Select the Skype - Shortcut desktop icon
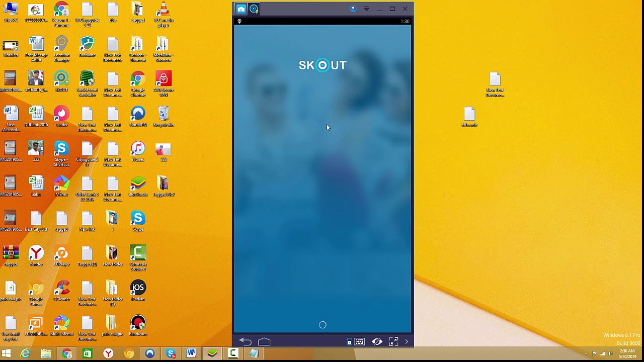The image size is (644, 362). point(61,154)
